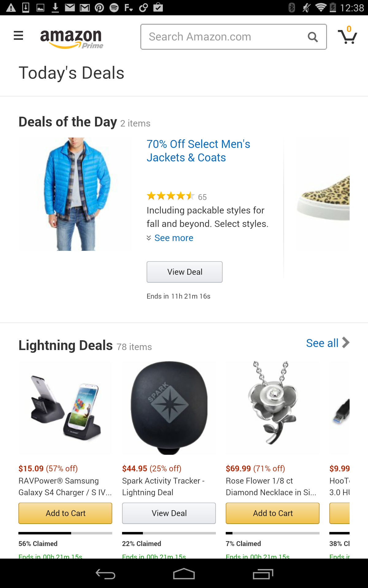Open See all Lightning Deals
368x588 pixels.
tap(327, 343)
